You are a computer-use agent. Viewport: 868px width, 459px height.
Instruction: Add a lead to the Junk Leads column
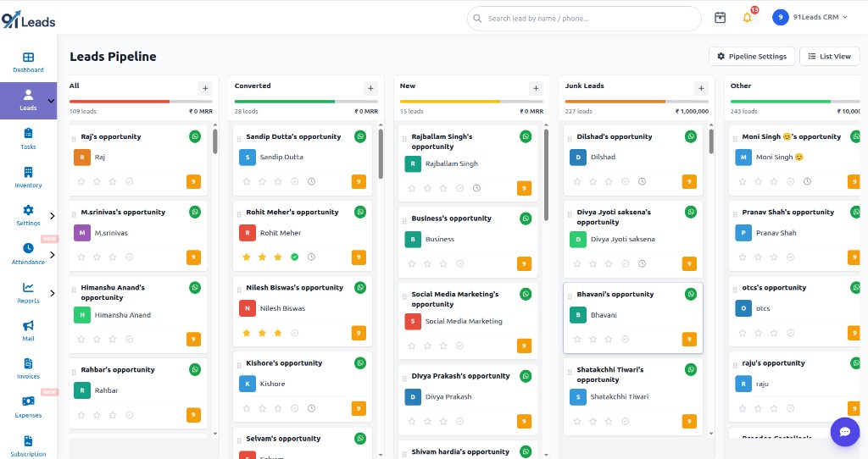[701, 88]
